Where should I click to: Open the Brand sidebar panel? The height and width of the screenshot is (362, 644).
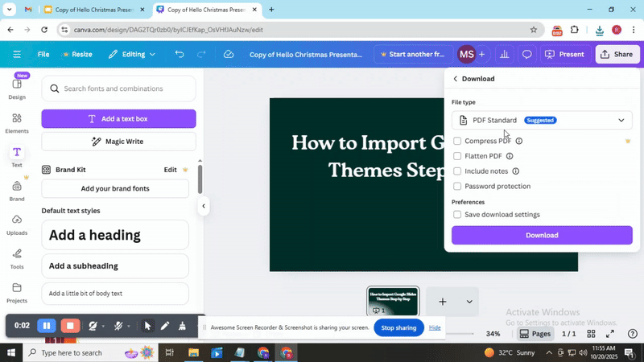[x=17, y=190]
